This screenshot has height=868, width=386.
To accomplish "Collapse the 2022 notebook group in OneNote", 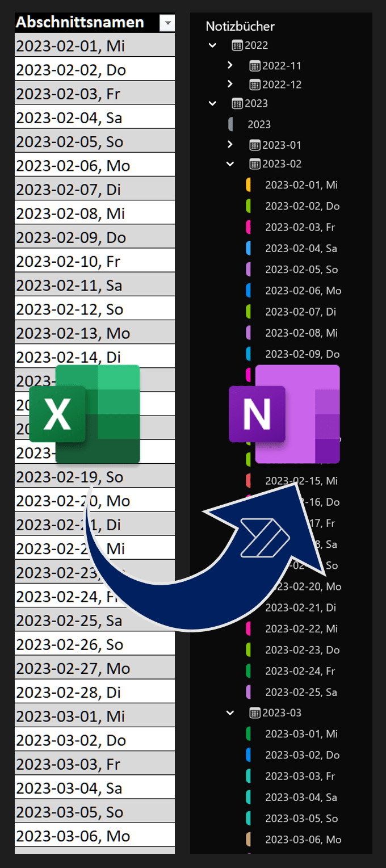I will point(212,45).
